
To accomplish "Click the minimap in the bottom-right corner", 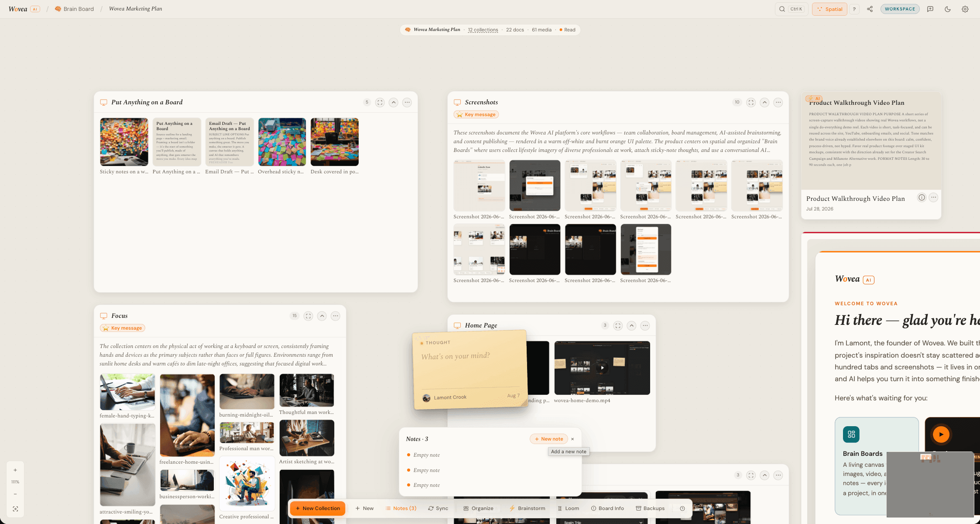I will (930, 484).
